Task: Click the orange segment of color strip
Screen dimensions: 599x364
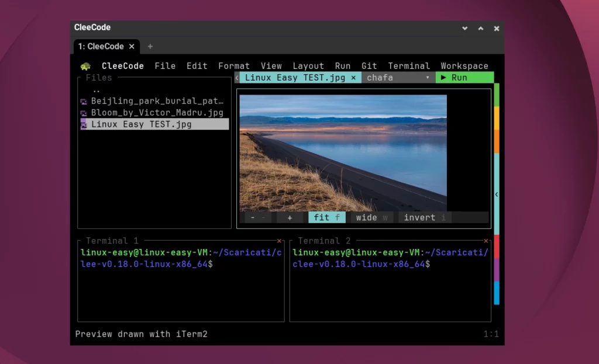Action: 497,141
